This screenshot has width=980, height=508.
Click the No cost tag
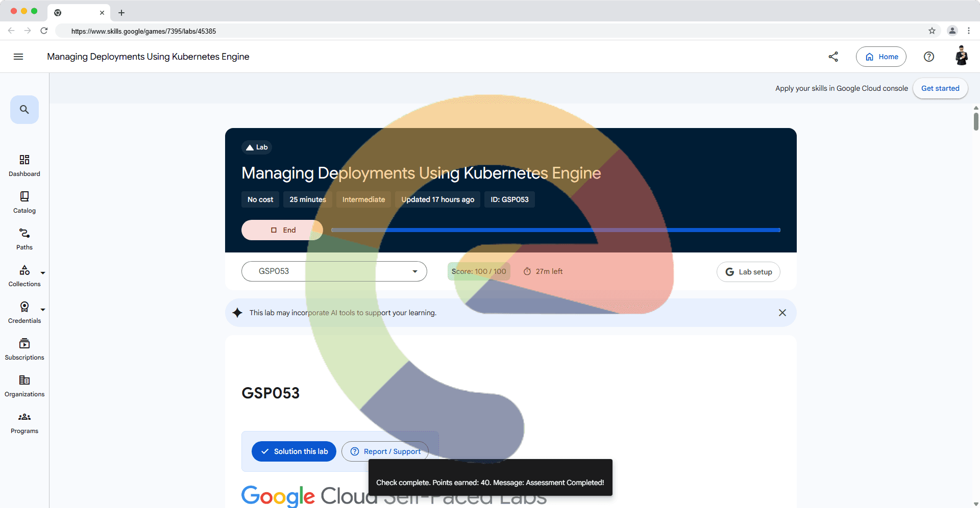pos(260,199)
